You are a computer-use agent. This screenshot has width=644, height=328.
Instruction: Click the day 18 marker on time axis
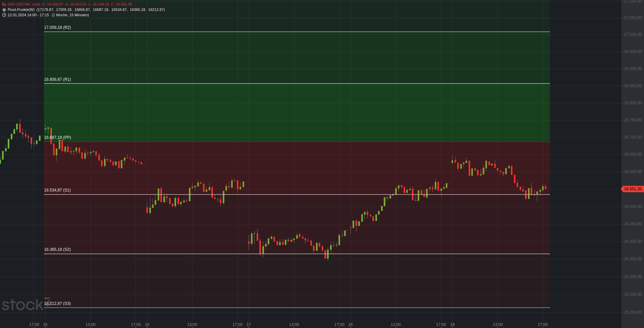pos(350,325)
